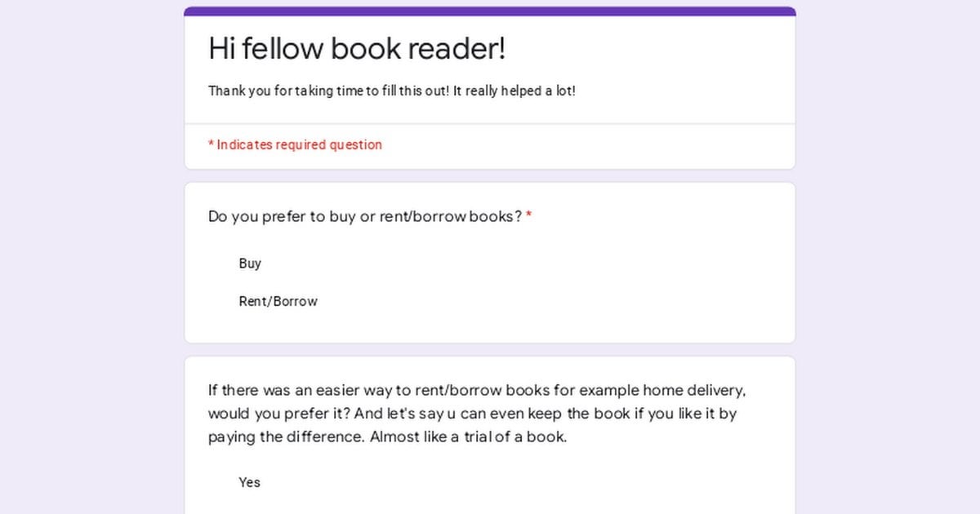This screenshot has width=980, height=514.
Task: Click the line starting paying the difference
Action: [x=387, y=436]
